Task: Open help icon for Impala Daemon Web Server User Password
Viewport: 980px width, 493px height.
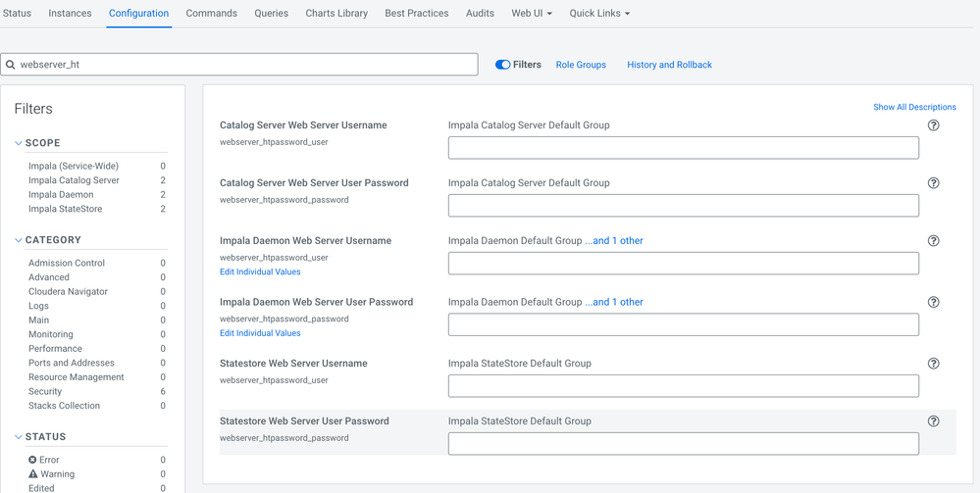Action: (933, 302)
